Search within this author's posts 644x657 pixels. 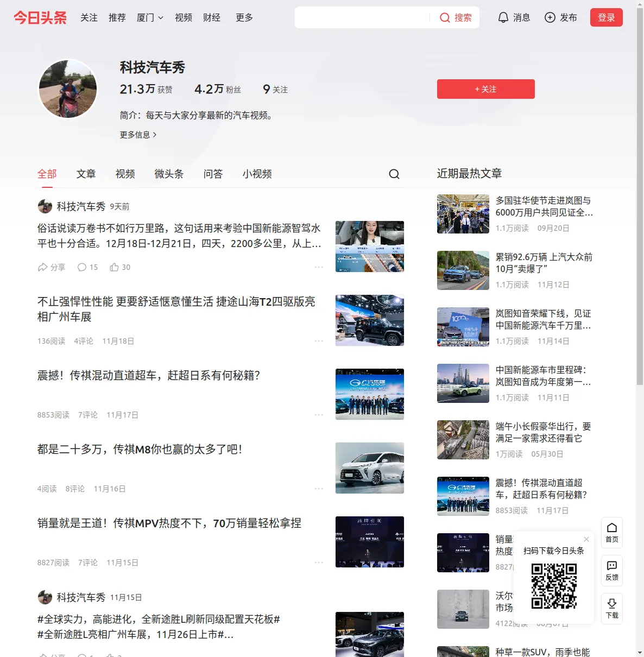pyautogui.click(x=394, y=174)
